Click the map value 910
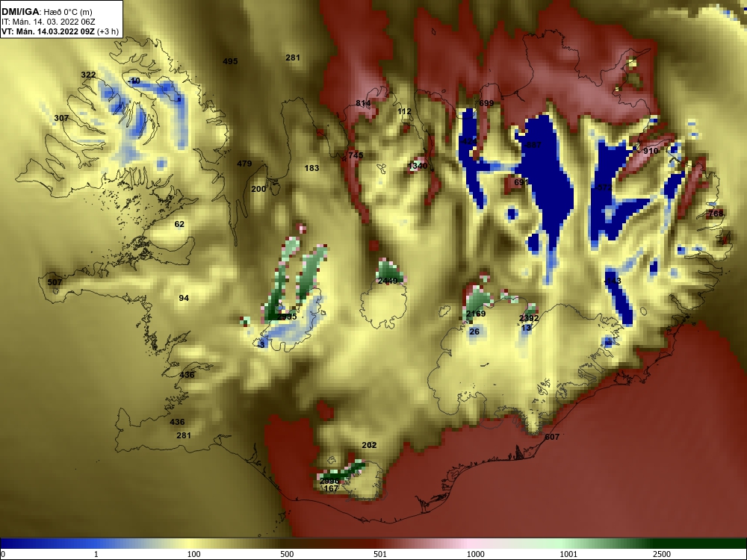 [651, 151]
